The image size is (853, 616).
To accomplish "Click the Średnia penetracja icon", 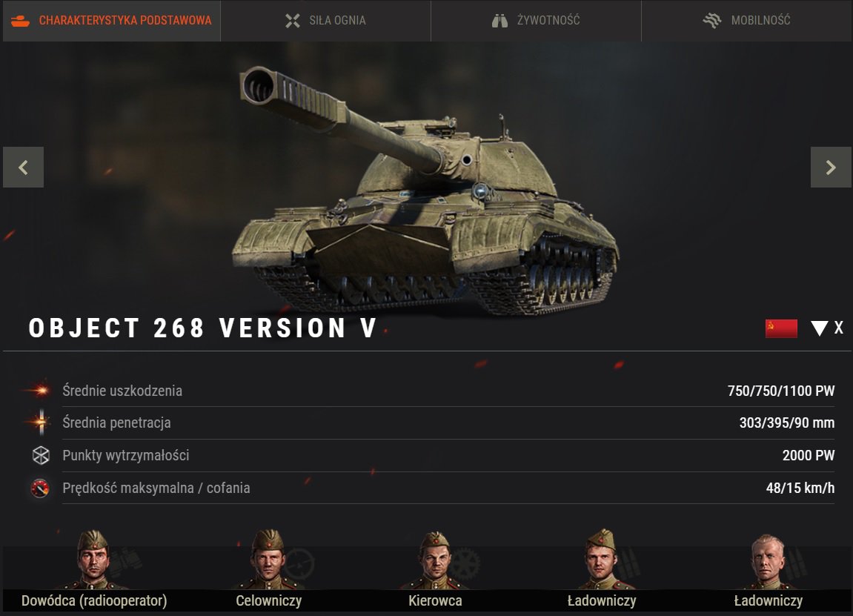I will coord(40,423).
